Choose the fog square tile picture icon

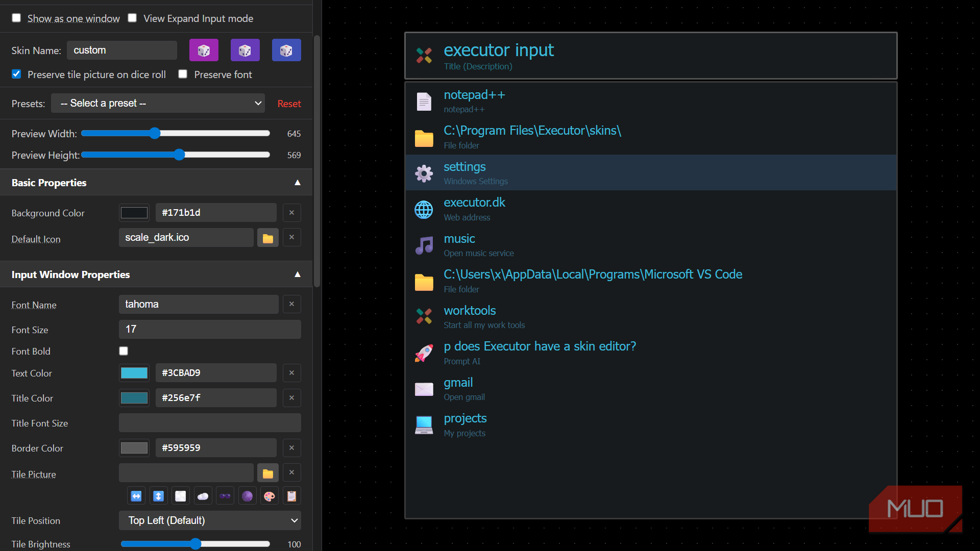pyautogui.click(x=181, y=496)
